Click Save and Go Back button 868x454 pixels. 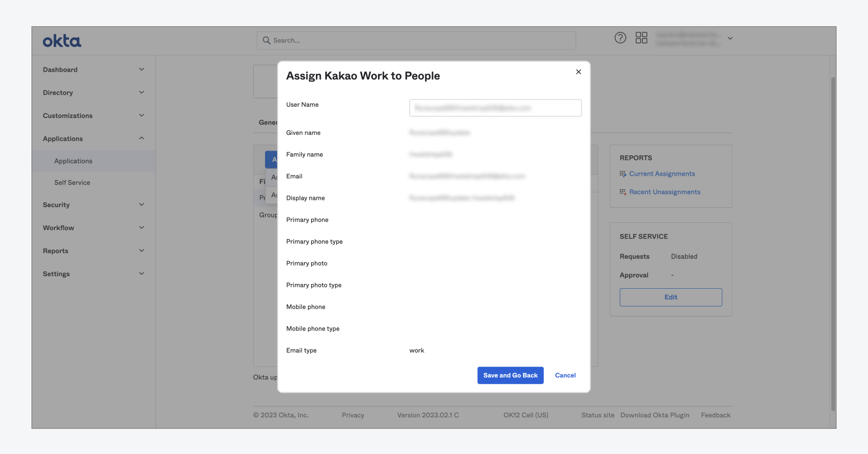coord(510,376)
